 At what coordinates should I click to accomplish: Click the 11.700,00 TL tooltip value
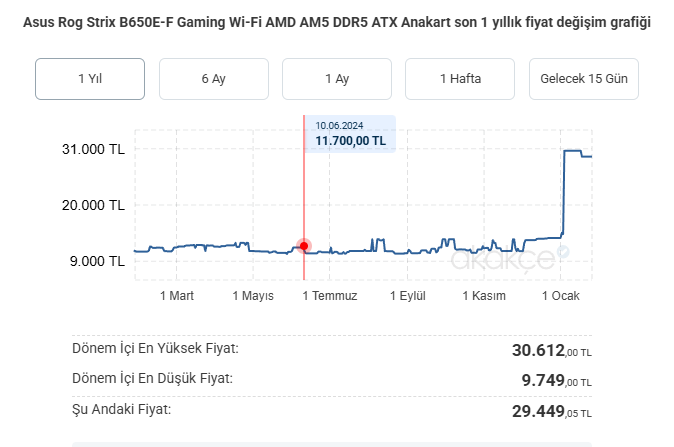click(351, 141)
